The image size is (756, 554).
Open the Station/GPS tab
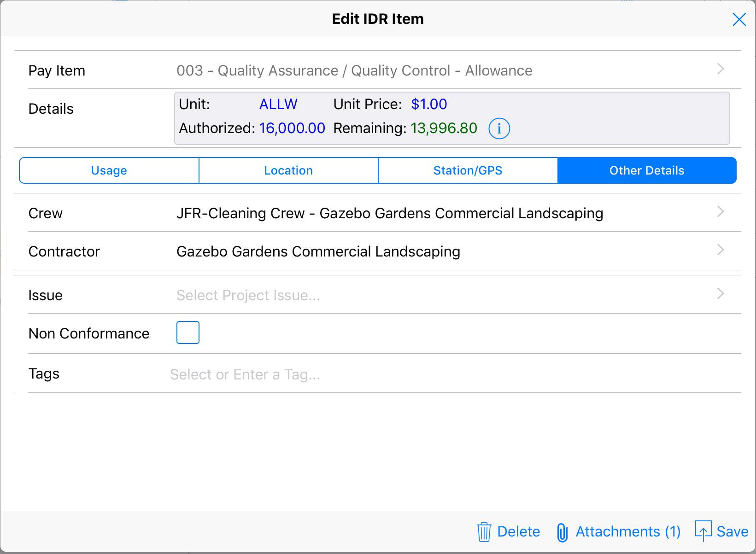click(x=468, y=170)
